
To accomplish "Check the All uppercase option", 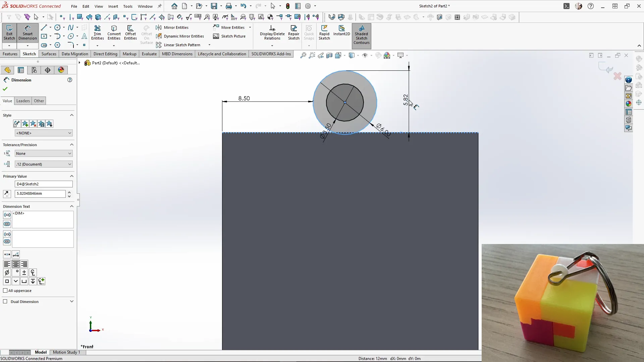I will 5,291.
